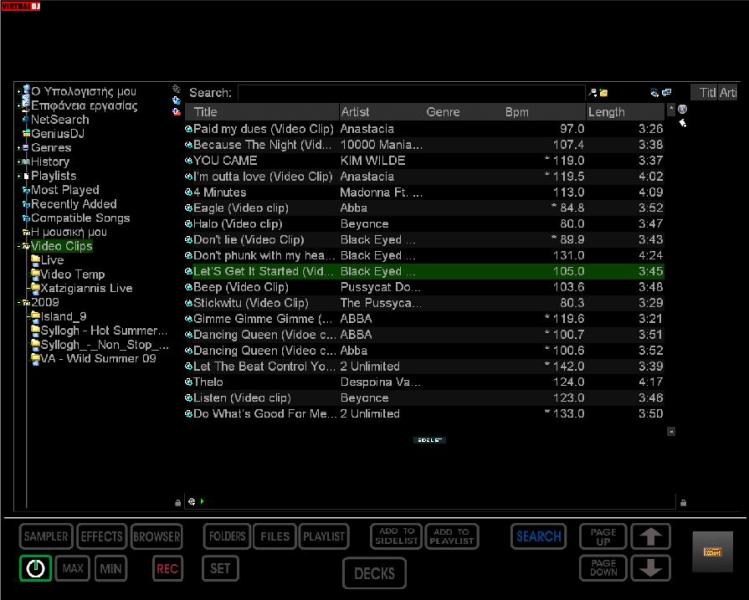
Task: Click the scroll up arrow of song list
Action: [671, 109]
